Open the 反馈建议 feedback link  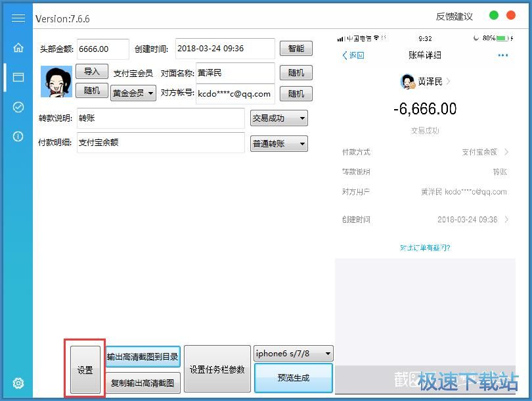pyautogui.click(x=454, y=16)
